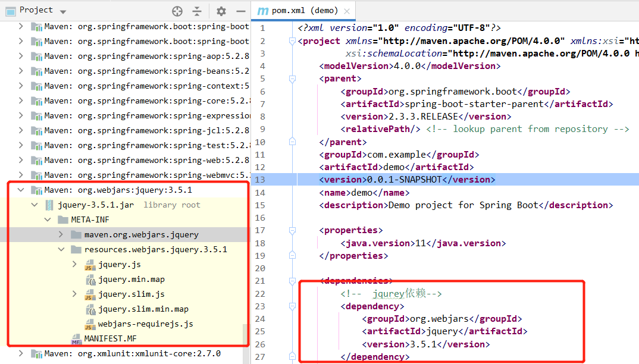Click artifactId jquery in editor
This screenshot has width=639, height=364.
click(x=442, y=331)
